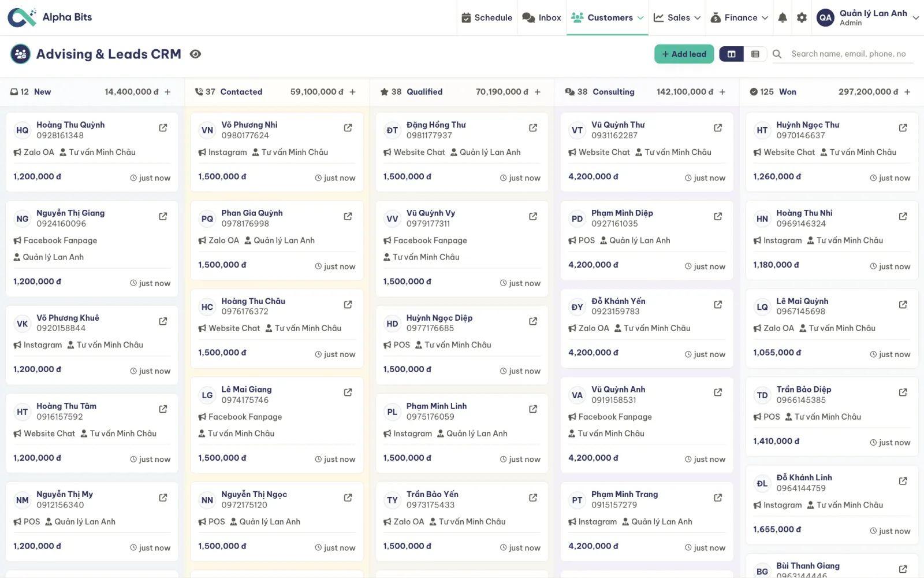The width and height of the screenshot is (924, 578).
Task: Open Vũ Quỳnh Vy lead card
Action: (x=462, y=249)
